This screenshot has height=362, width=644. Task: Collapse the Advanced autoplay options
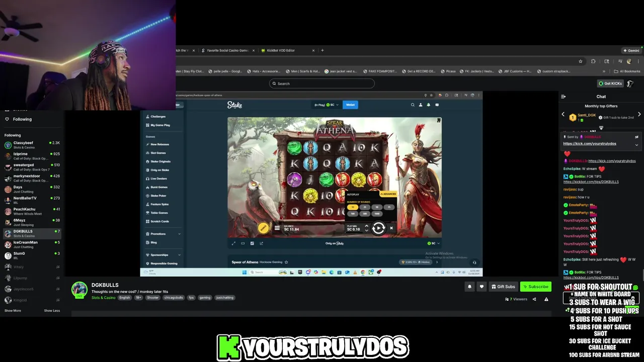(x=388, y=194)
